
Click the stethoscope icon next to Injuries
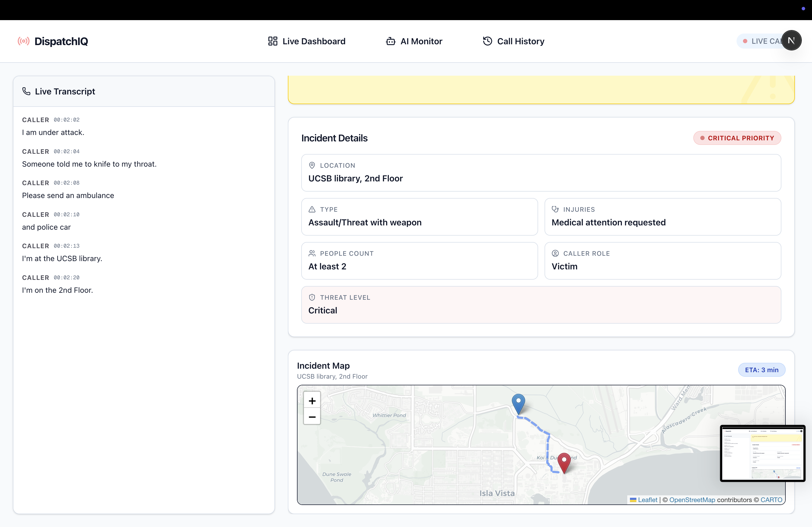tap(555, 209)
